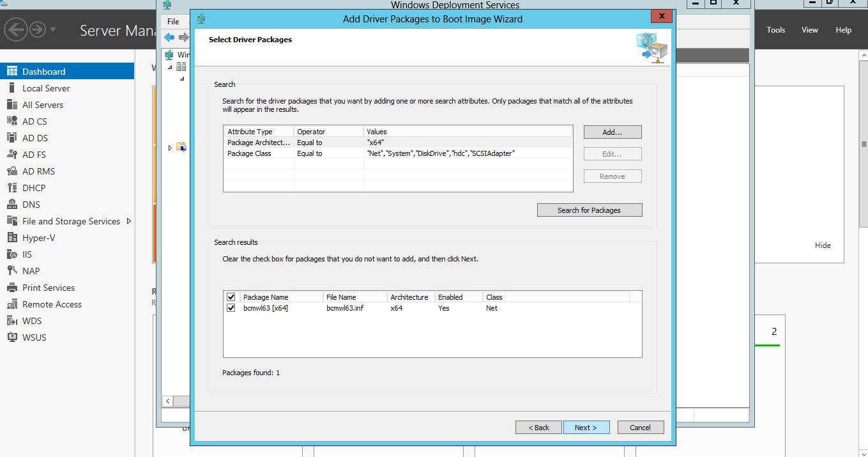
Task: Select the AD RMS role in sidebar
Action: point(67,171)
